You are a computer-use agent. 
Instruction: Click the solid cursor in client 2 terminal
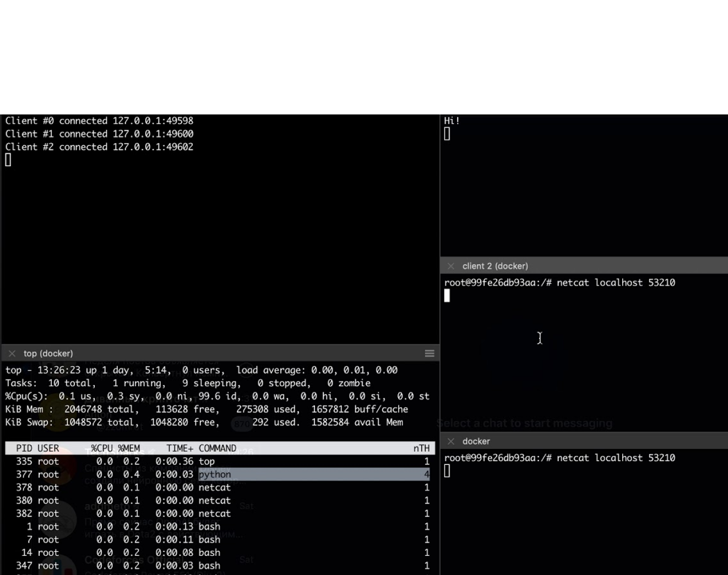coord(447,295)
